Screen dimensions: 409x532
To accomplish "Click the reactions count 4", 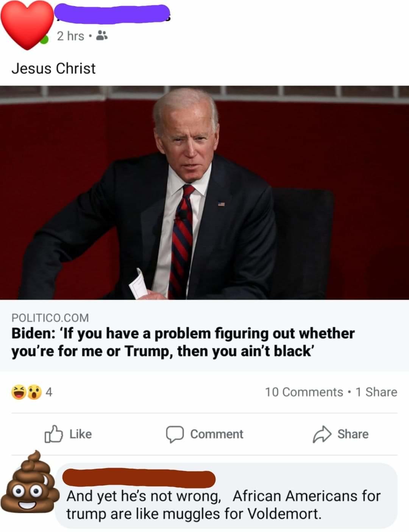I will pyautogui.click(x=49, y=392).
